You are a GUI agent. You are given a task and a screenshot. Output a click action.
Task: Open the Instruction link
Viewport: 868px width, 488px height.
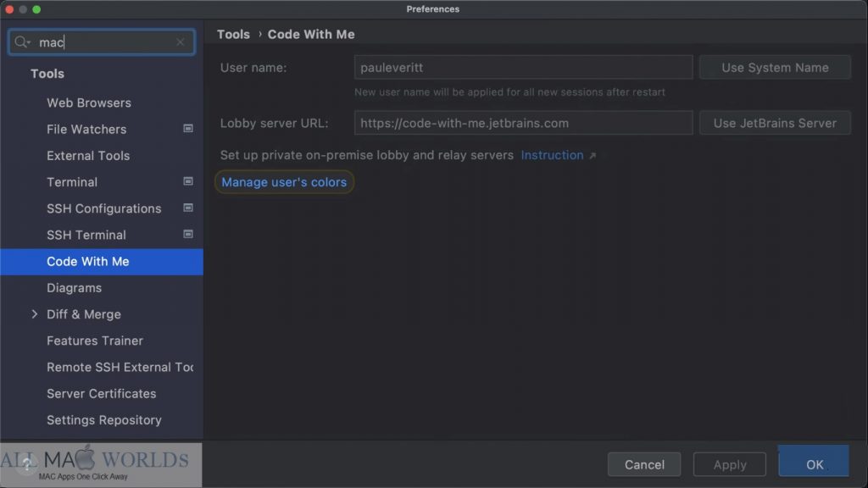(552, 156)
